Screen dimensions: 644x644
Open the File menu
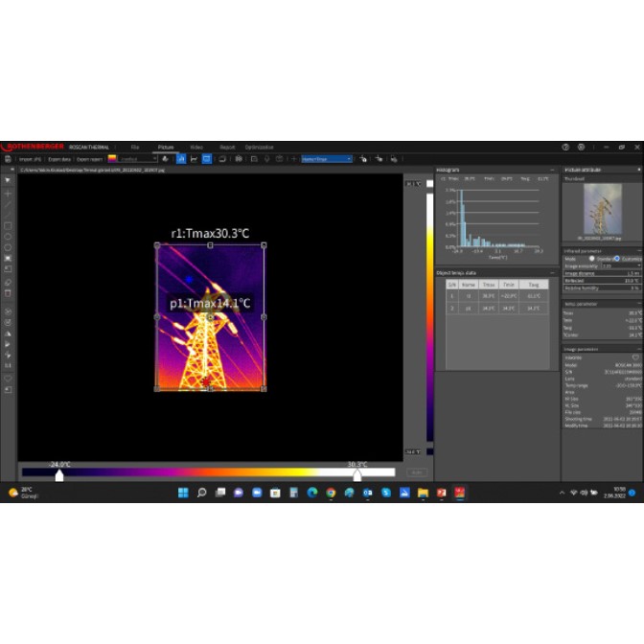[135, 147]
